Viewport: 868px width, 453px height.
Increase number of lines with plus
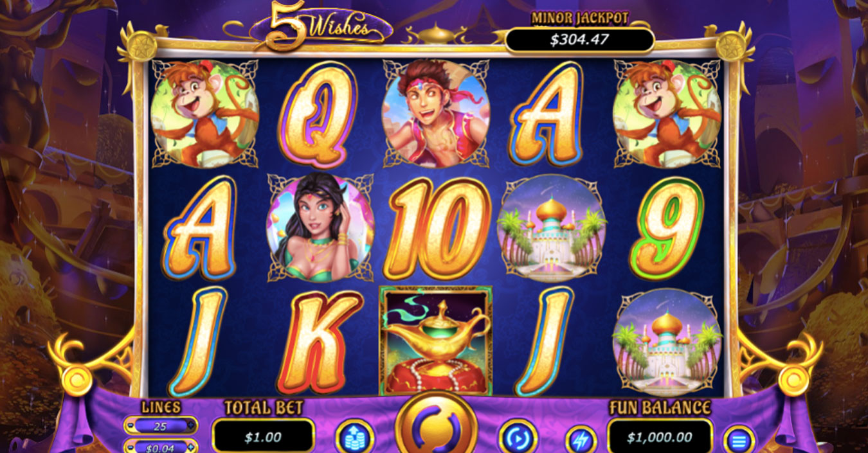(190, 425)
